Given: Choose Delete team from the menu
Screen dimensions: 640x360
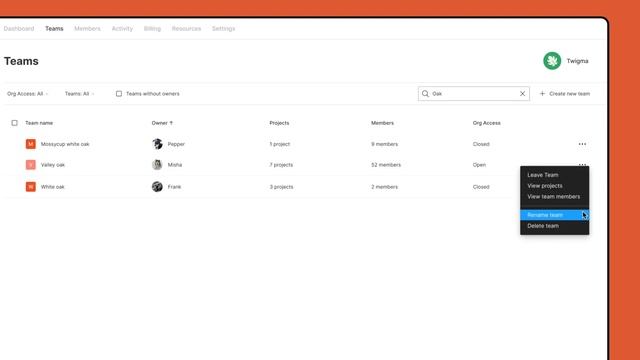Looking at the screenshot, I should click(x=554, y=226).
